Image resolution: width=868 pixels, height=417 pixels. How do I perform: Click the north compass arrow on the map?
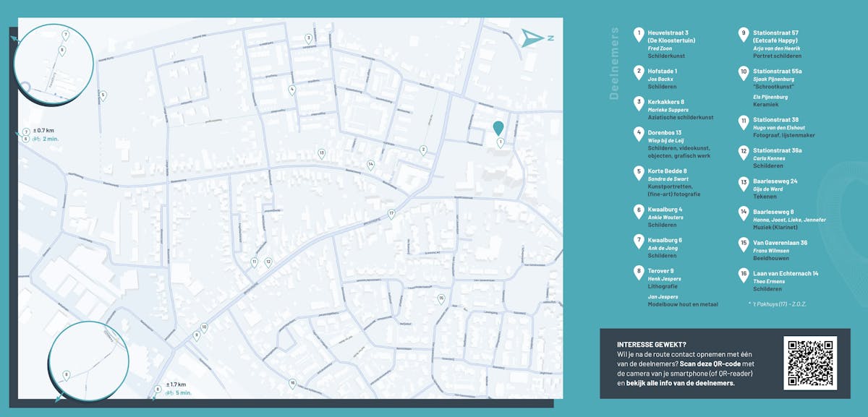click(x=533, y=38)
